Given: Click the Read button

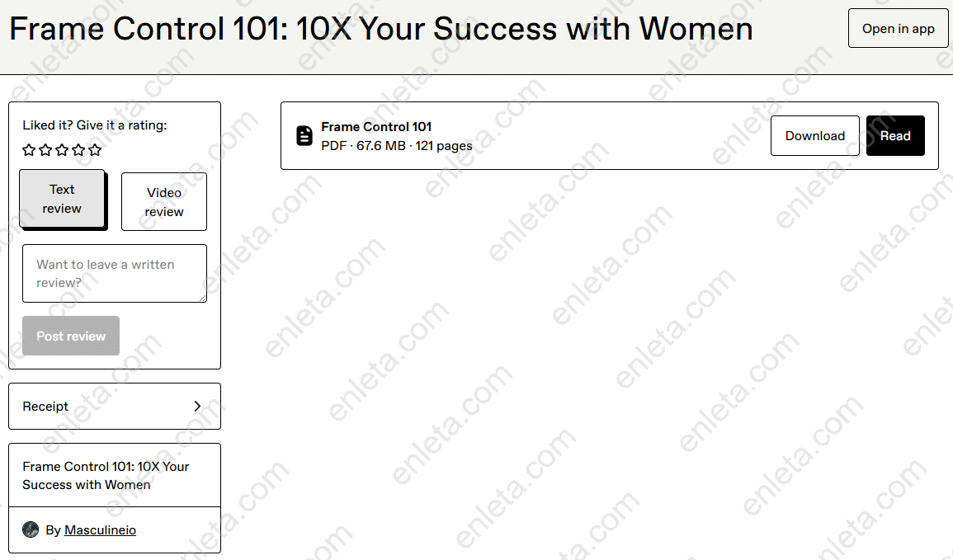Looking at the screenshot, I should coord(894,136).
